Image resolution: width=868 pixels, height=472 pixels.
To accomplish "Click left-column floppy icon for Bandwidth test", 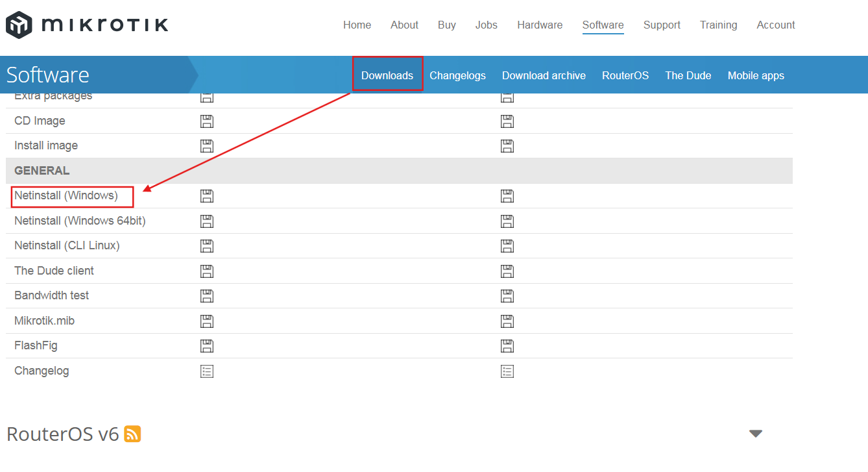I will tap(207, 296).
